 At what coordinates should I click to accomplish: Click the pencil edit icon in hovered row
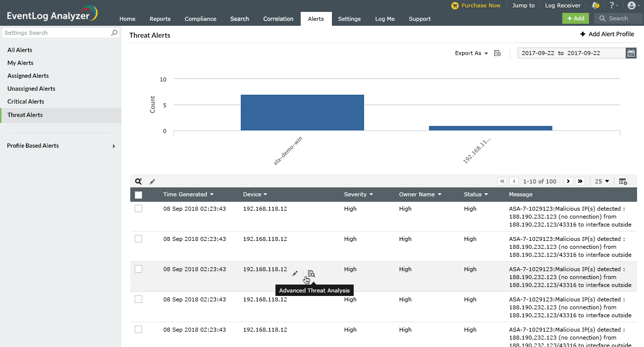click(295, 274)
